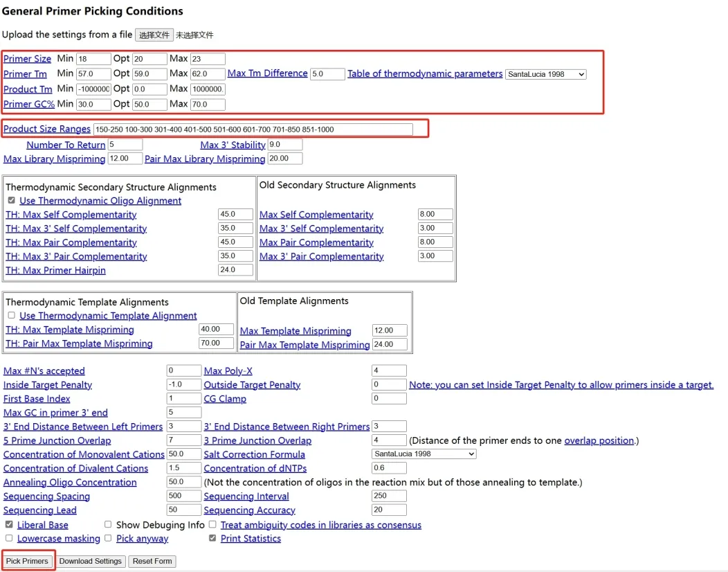The width and height of the screenshot is (728, 572).
Task: Open the Primer GC% link
Action: tap(29, 104)
